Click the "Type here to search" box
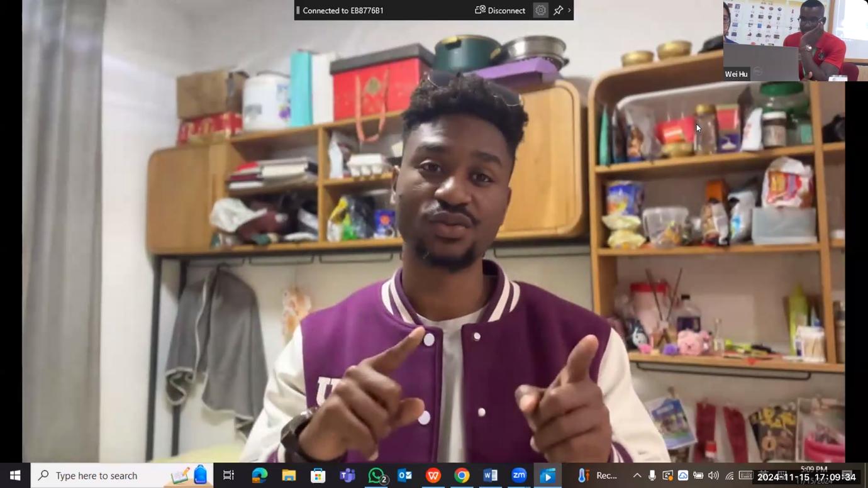Viewport: 868px width, 488px height. [x=121, y=475]
